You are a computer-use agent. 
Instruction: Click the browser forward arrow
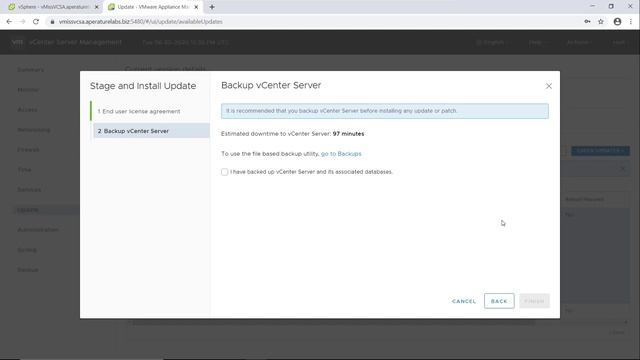[x=22, y=22]
